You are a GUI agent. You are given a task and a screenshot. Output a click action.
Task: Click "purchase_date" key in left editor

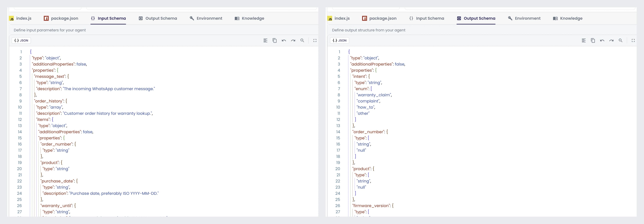58,181
